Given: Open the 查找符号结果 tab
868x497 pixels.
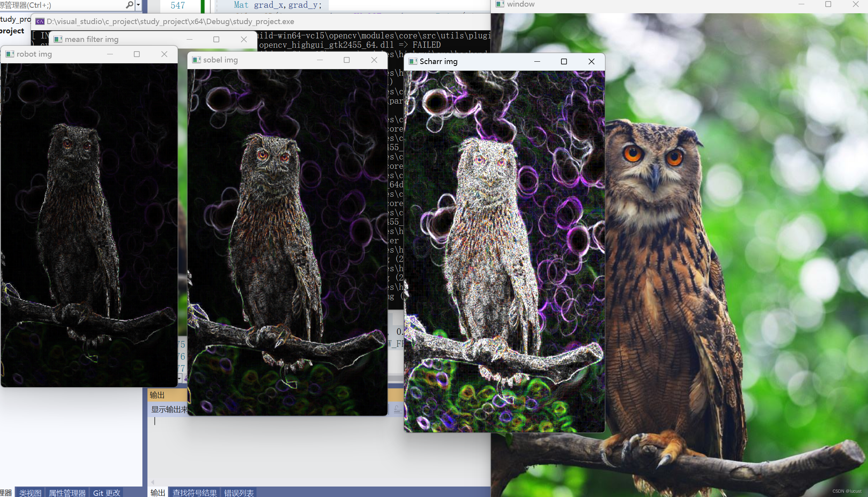Looking at the screenshot, I should 194,493.
